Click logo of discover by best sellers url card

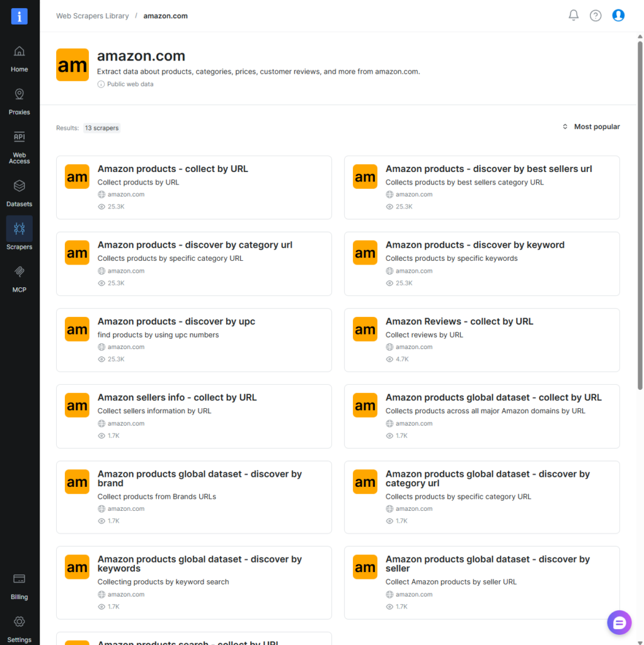365,176
